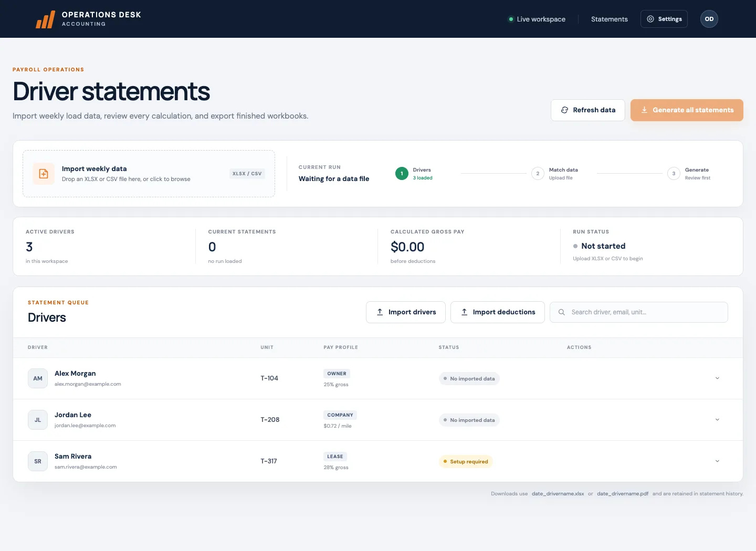The width and height of the screenshot is (756, 551).
Task: Click unit T-104
Action: coord(269,378)
